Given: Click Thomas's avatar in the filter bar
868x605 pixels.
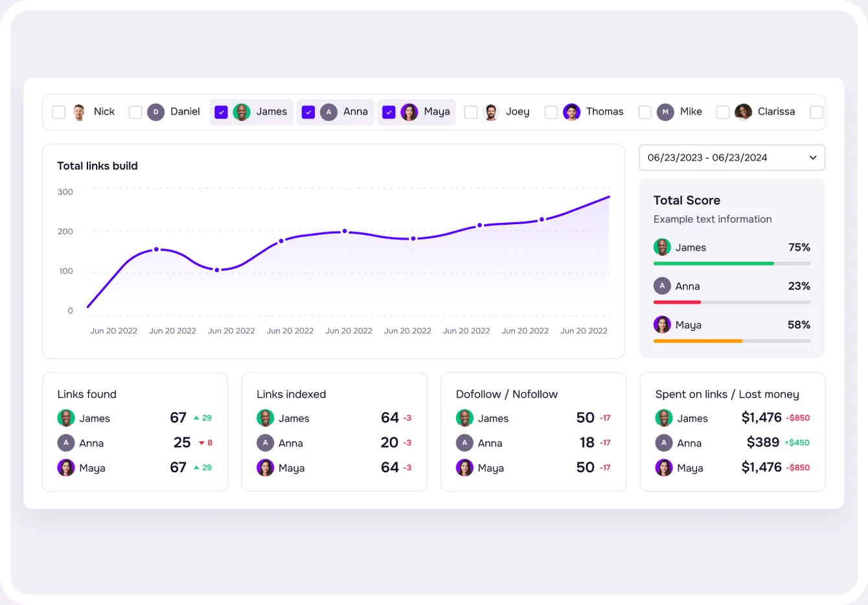Looking at the screenshot, I should pos(572,112).
